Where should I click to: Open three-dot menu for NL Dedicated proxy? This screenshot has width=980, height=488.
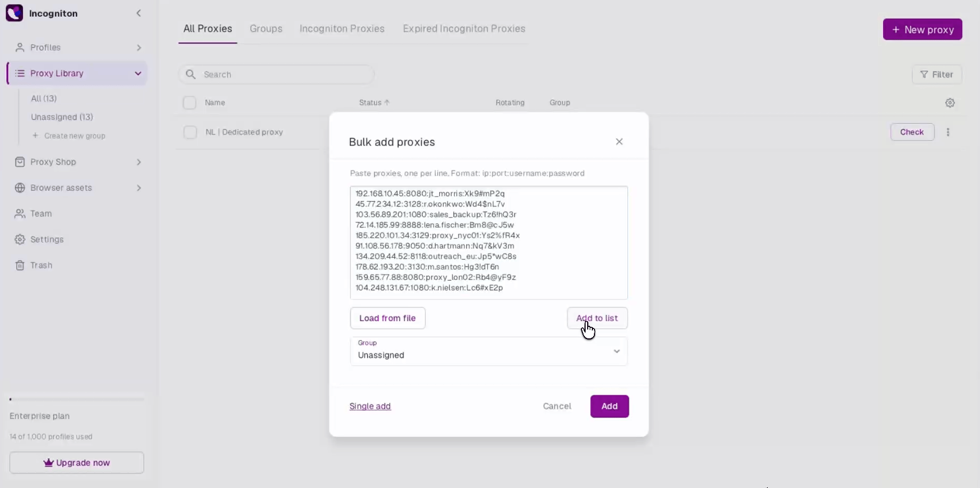[x=948, y=132]
